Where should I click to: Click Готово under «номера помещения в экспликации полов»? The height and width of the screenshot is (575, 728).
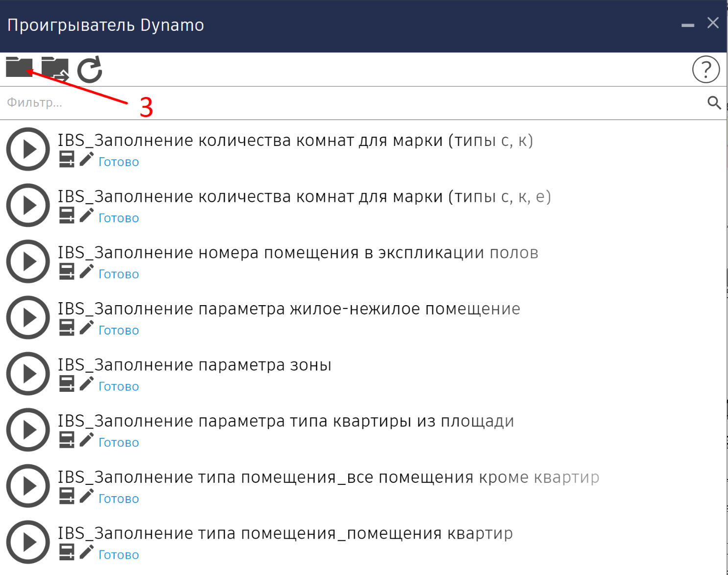tap(119, 274)
